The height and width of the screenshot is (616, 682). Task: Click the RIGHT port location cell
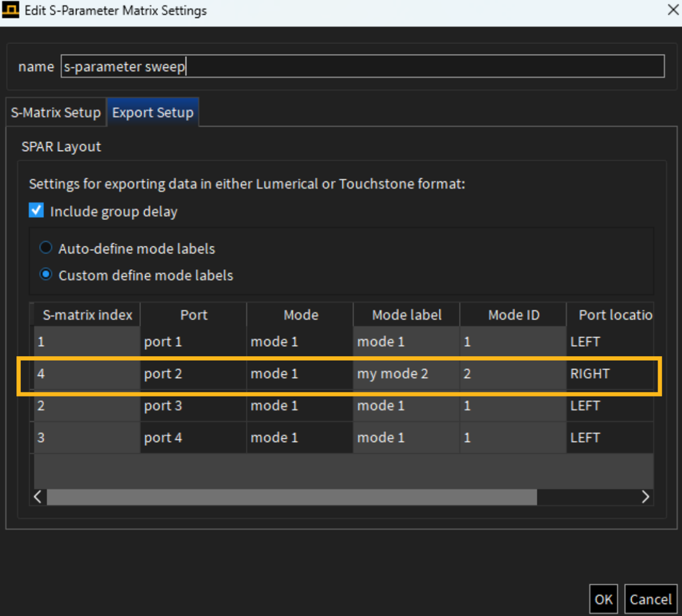(x=610, y=374)
